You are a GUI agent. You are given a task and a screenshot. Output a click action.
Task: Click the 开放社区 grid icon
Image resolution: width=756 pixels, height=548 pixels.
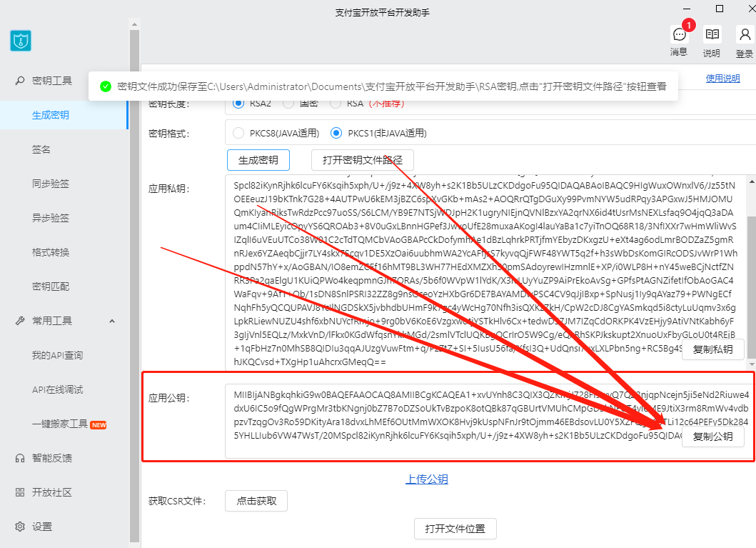20,492
